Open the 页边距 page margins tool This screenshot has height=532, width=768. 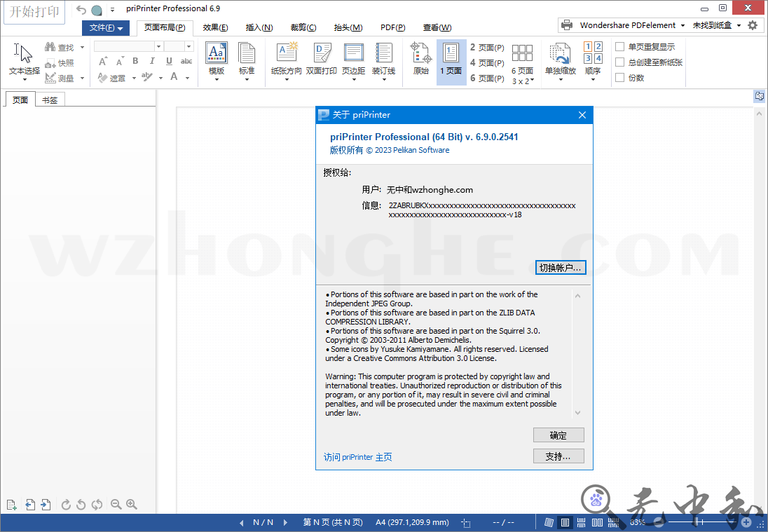(353, 59)
